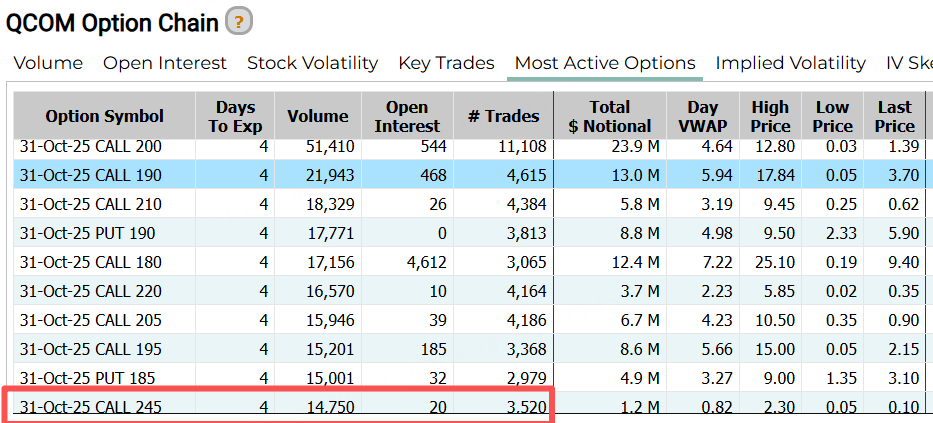933x423 pixels.
Task: Open the Open Interest tab
Action: 165,63
